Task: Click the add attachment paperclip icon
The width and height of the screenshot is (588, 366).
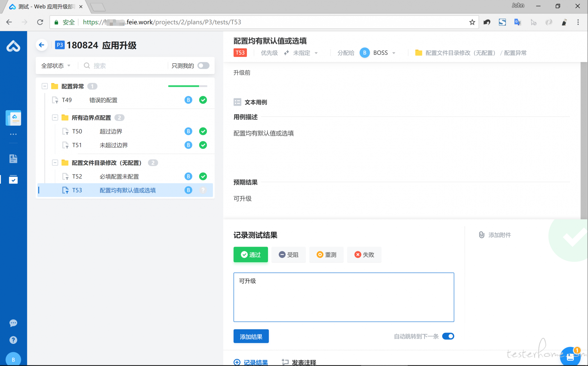Action: pyautogui.click(x=482, y=235)
